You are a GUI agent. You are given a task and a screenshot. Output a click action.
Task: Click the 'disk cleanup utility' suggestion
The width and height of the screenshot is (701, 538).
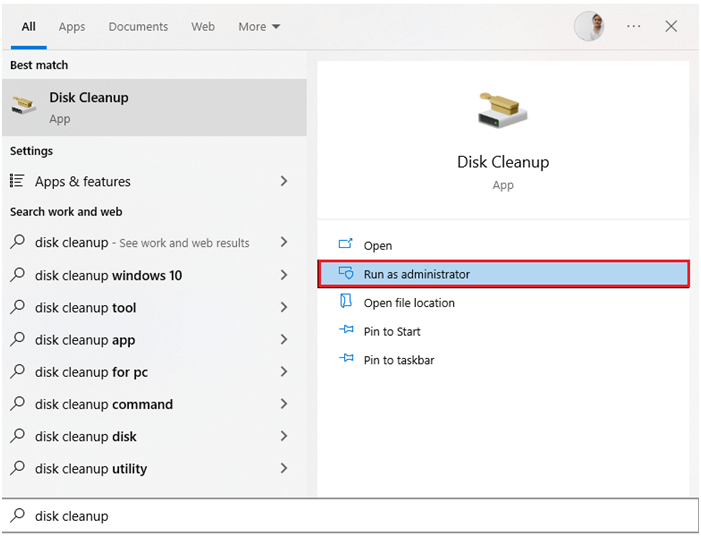click(154, 468)
